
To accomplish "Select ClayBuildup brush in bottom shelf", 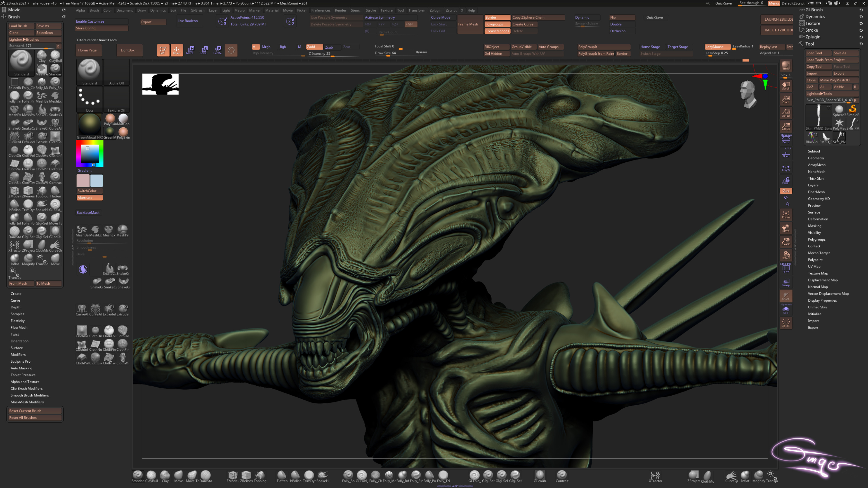I will pos(151,476).
